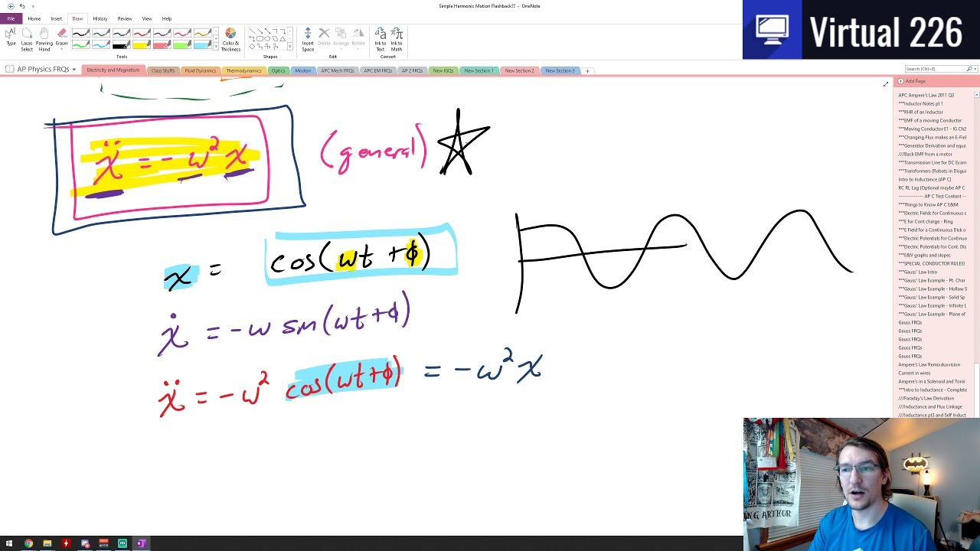
Task: Select the black pen in the pen gallery
Action: point(81,34)
